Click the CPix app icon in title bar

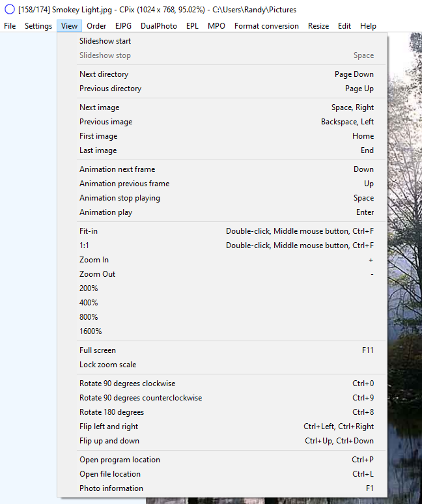click(10, 9)
